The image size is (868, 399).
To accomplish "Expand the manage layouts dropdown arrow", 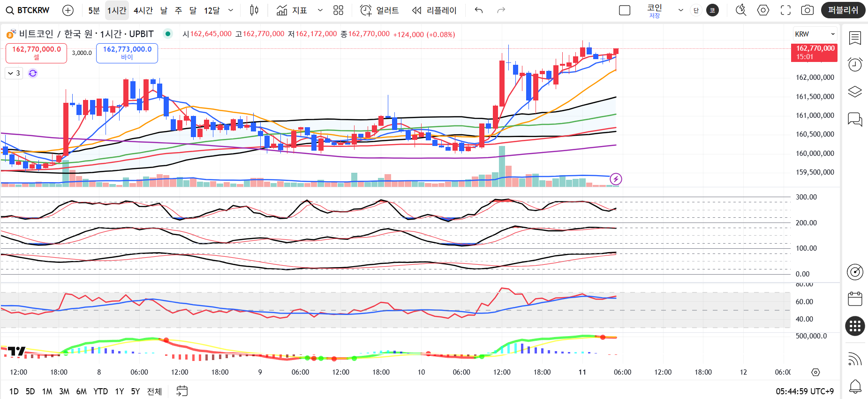I will pyautogui.click(x=680, y=10).
